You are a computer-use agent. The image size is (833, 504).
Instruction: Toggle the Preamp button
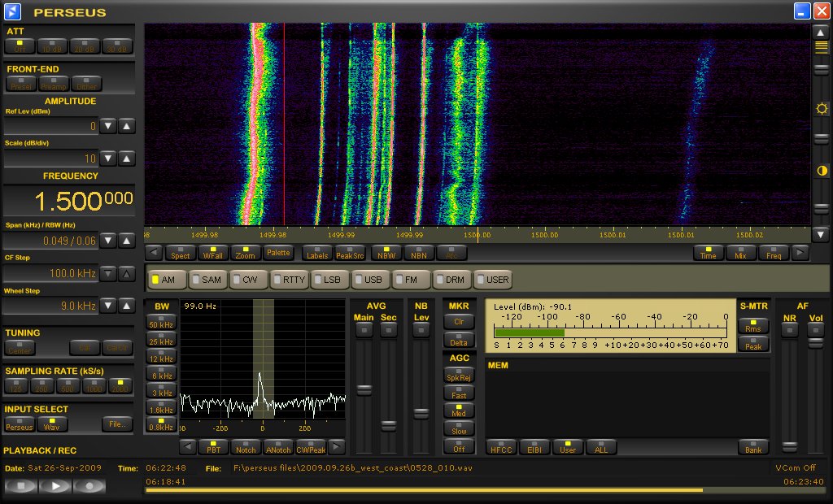point(54,84)
